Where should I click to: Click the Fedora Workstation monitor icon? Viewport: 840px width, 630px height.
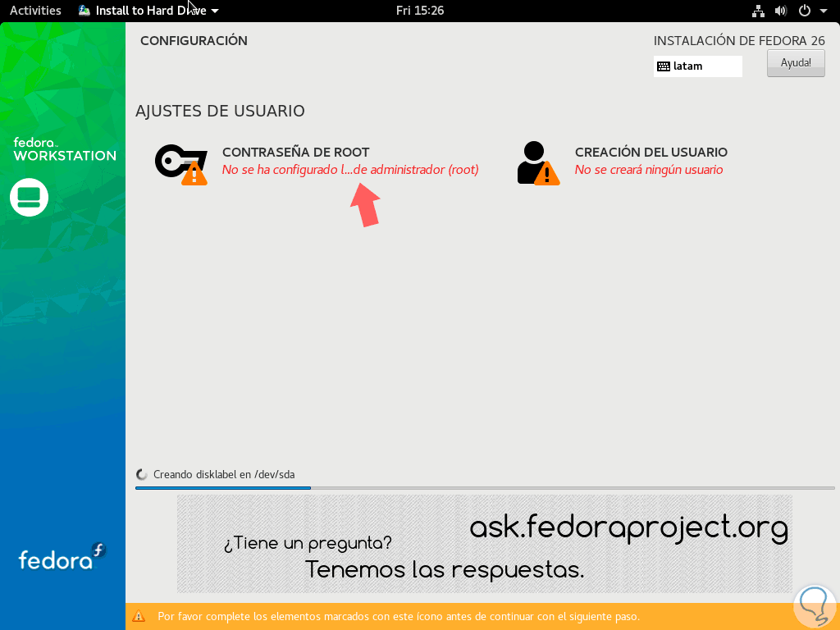tap(29, 197)
